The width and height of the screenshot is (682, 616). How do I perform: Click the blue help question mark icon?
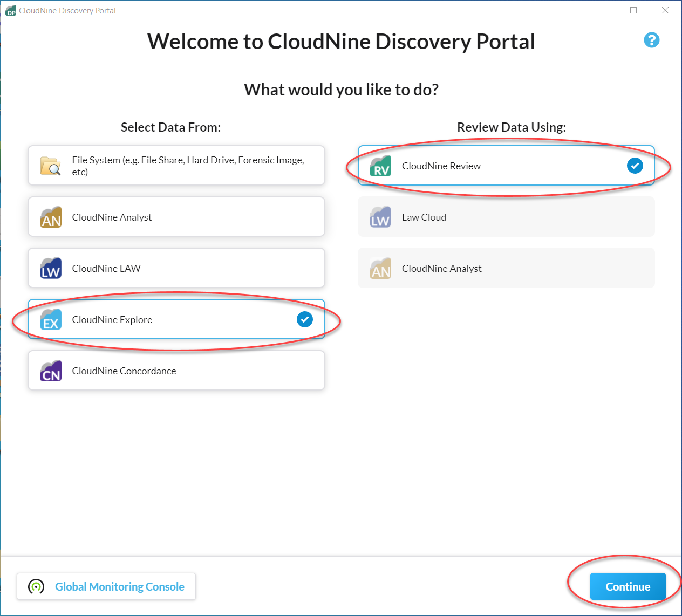[x=652, y=40]
